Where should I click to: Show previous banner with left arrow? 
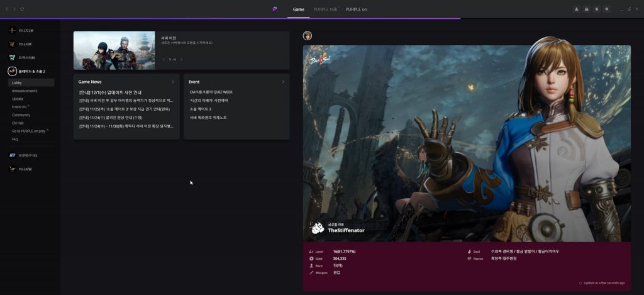(x=164, y=60)
